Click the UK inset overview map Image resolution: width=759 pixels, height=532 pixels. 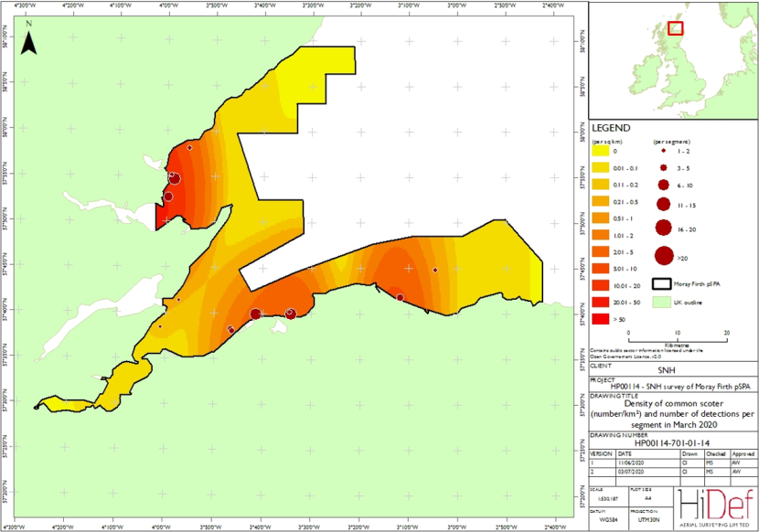tap(673, 60)
